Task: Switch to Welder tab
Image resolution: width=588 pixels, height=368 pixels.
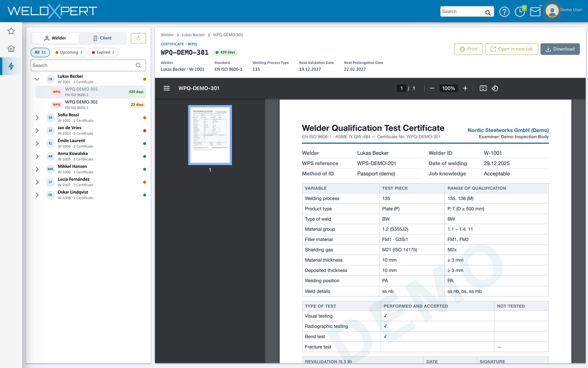Action: (x=55, y=38)
